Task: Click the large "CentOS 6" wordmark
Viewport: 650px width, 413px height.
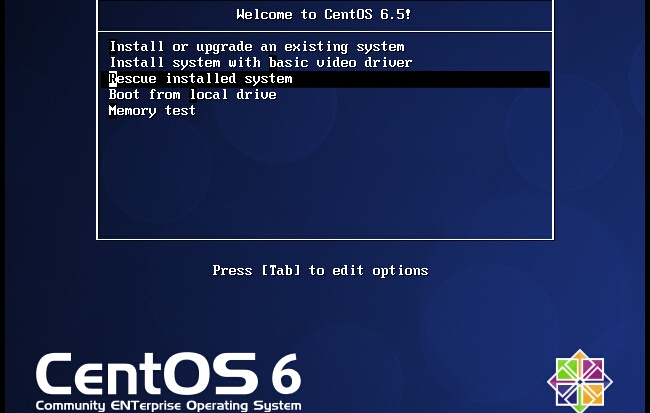Action: (x=169, y=374)
